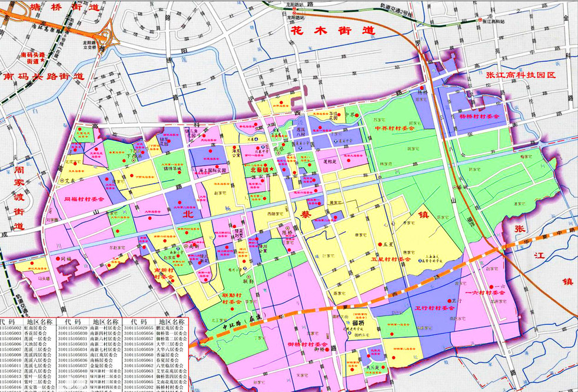
Task: Click the 西陆家宅 label
Action: (x=275, y=214)
